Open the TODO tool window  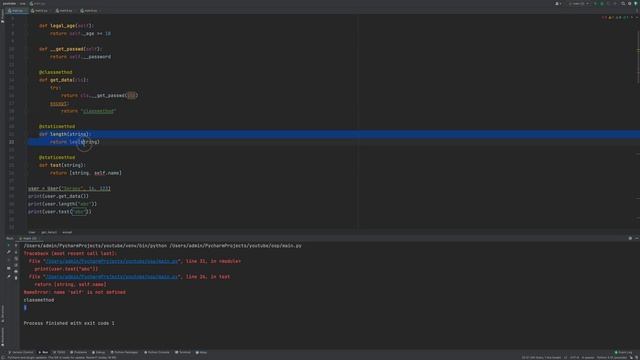59,352
